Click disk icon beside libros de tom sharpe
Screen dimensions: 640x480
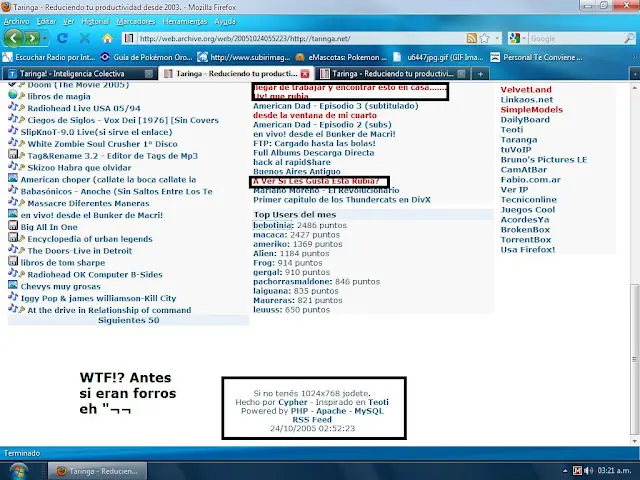[13, 261]
